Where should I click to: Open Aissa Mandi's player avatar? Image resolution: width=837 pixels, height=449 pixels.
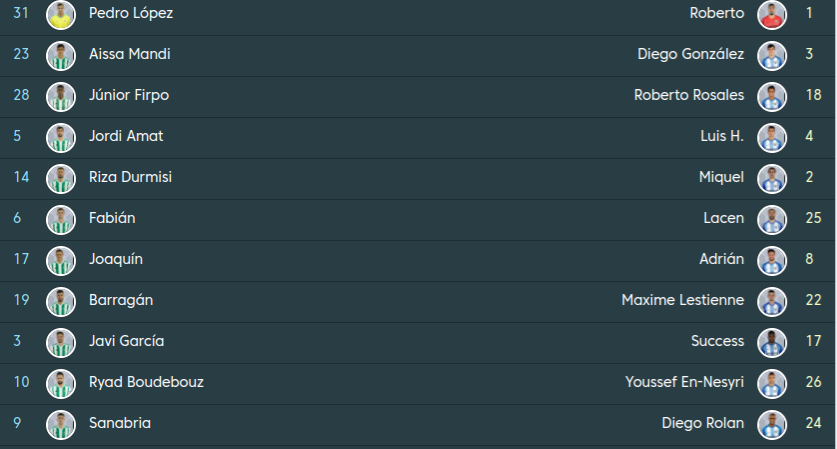click(x=61, y=55)
